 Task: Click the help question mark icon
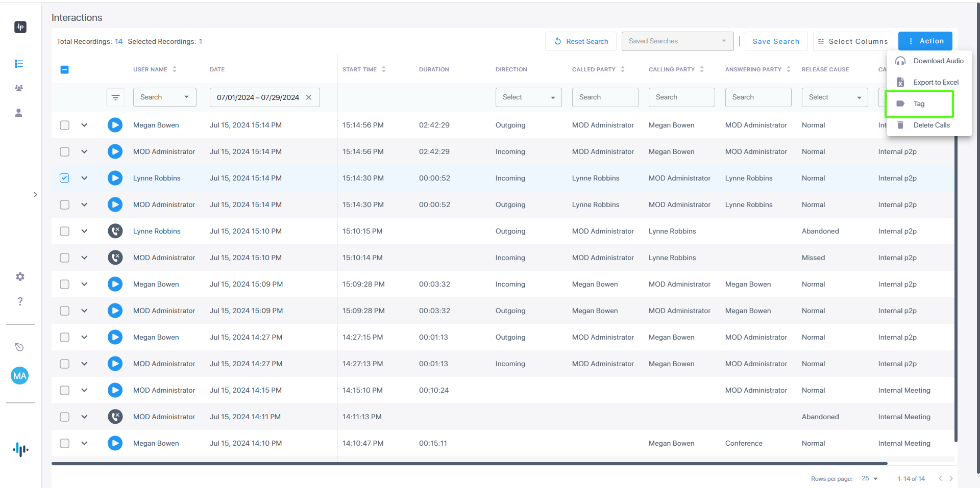tap(20, 301)
